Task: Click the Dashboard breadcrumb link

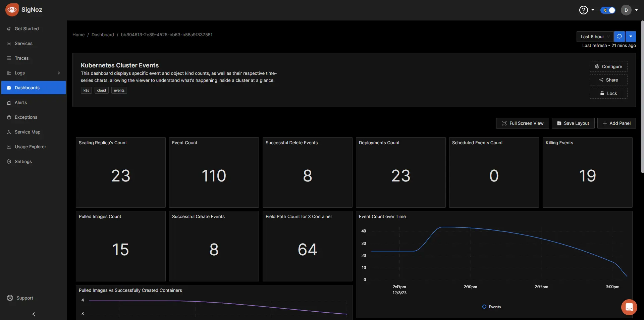Action: pyautogui.click(x=103, y=35)
